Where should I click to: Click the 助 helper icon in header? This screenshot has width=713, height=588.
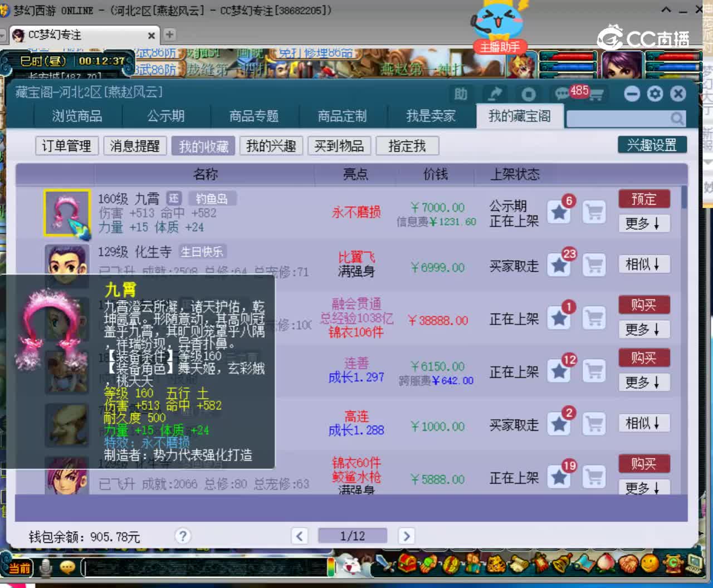(461, 94)
